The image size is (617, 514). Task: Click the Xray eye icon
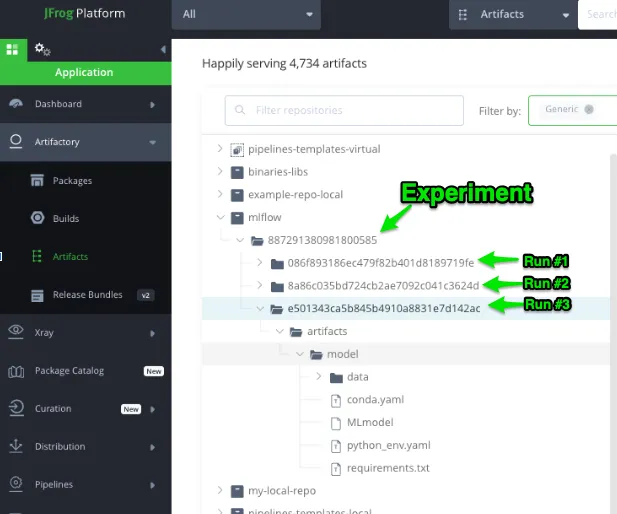(16, 331)
